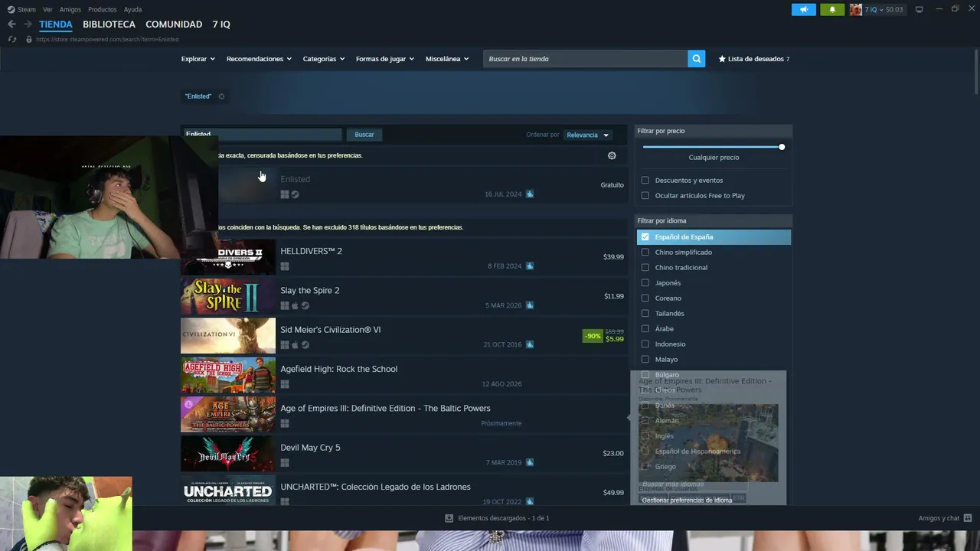Go forward with the right arrow
The width and height of the screenshot is (980, 551).
coord(28,24)
